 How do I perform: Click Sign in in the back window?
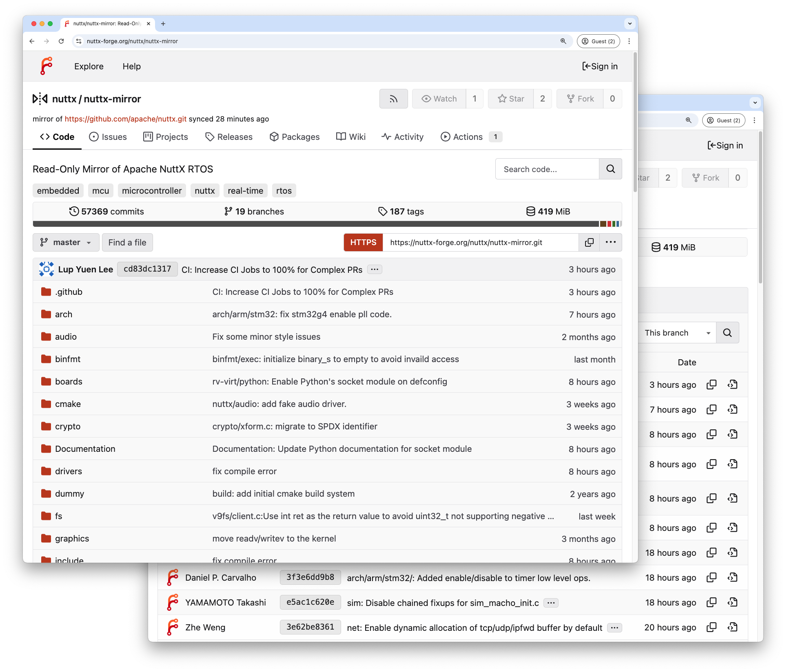coord(725,146)
